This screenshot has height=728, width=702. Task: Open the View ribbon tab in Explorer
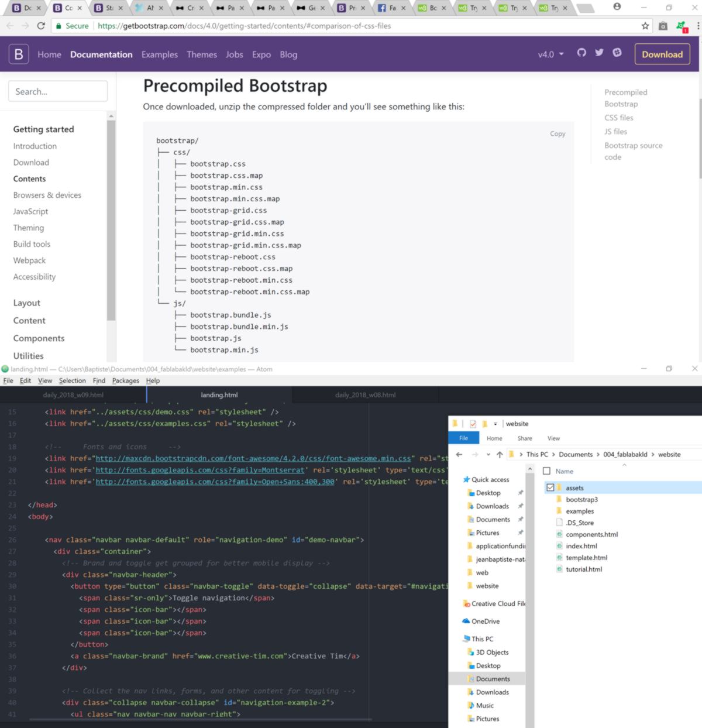click(x=553, y=438)
